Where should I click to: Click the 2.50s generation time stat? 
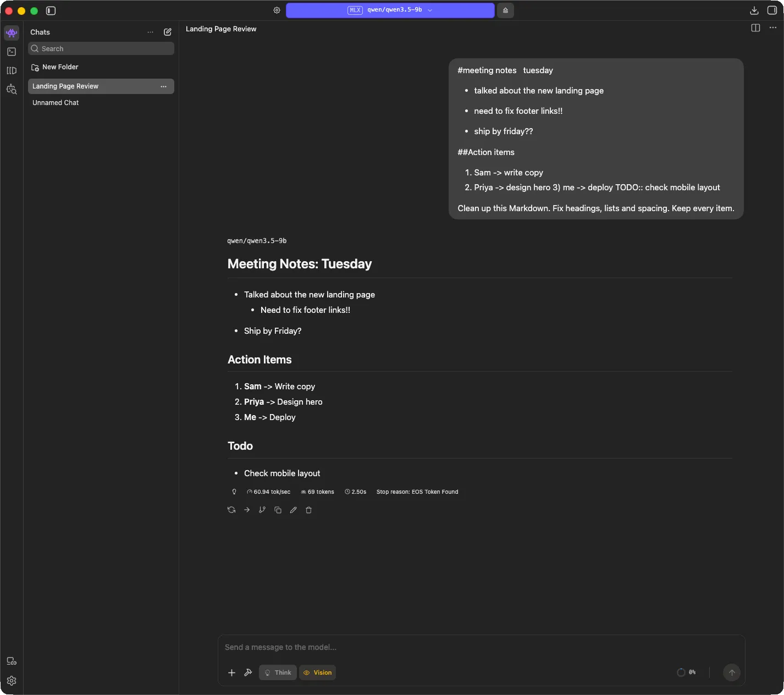point(355,492)
